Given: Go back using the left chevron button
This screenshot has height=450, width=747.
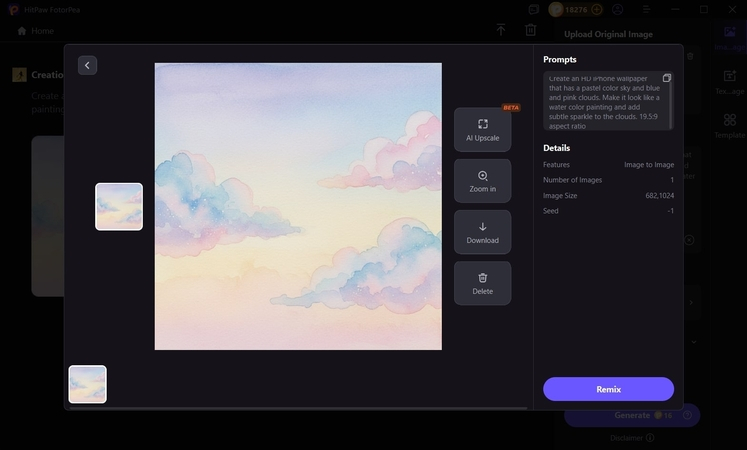Looking at the screenshot, I should (87, 66).
